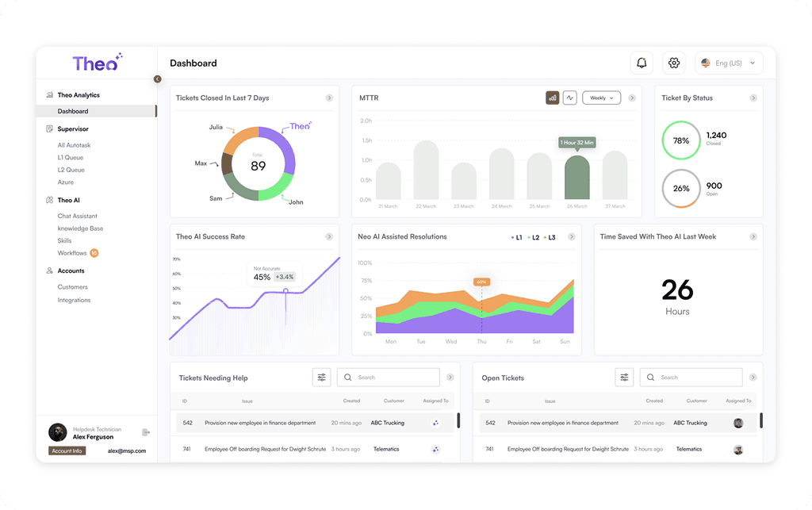Screen dimensions: 812x510
Task: Click the Theo logo
Action: coord(98,63)
